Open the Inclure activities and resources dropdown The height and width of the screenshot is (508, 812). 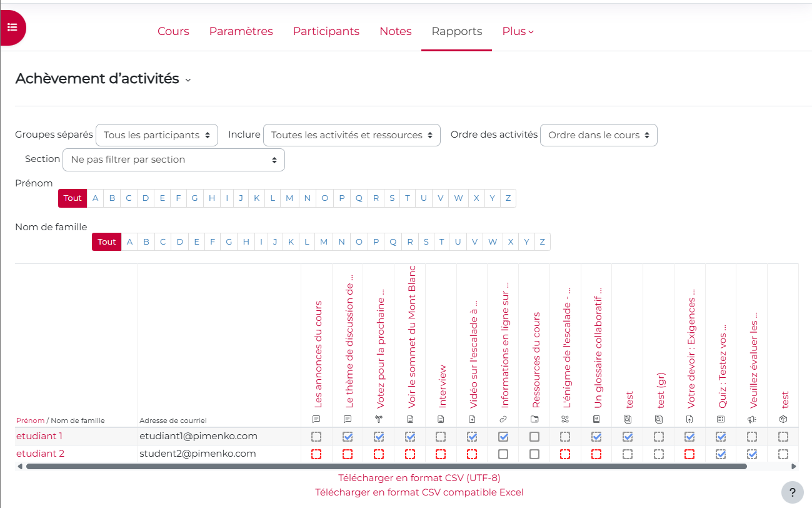pyautogui.click(x=351, y=135)
